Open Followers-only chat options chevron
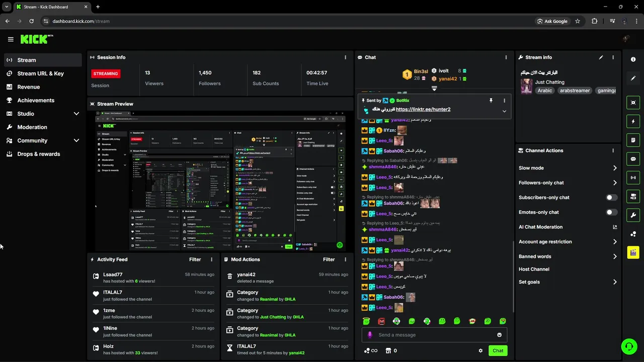The image size is (644, 362). click(615, 183)
